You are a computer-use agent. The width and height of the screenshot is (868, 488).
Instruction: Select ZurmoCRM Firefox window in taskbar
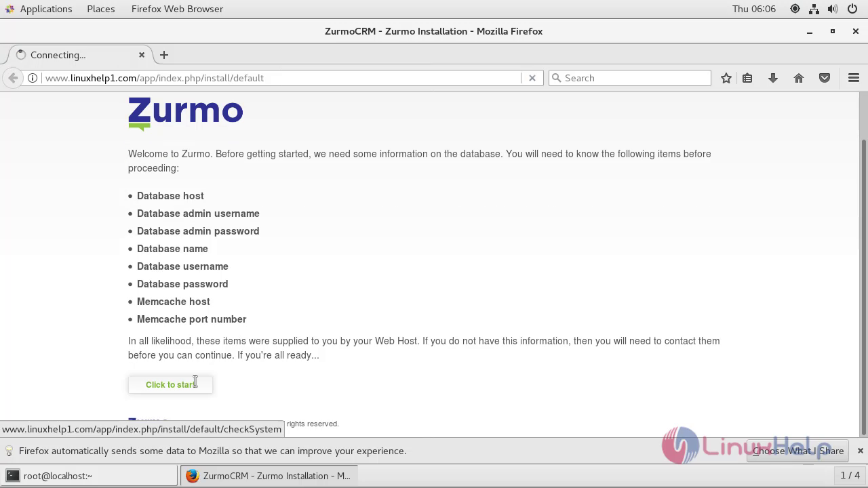click(x=269, y=476)
